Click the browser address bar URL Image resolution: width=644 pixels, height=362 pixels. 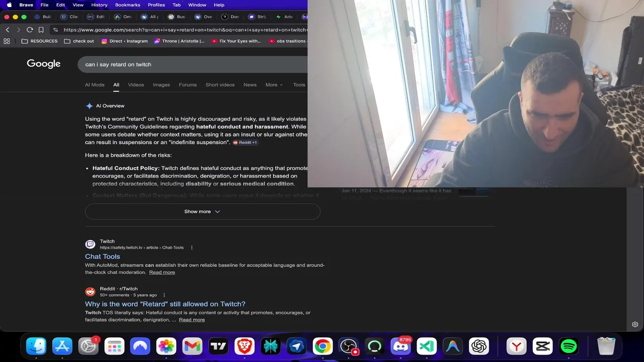(185, 30)
